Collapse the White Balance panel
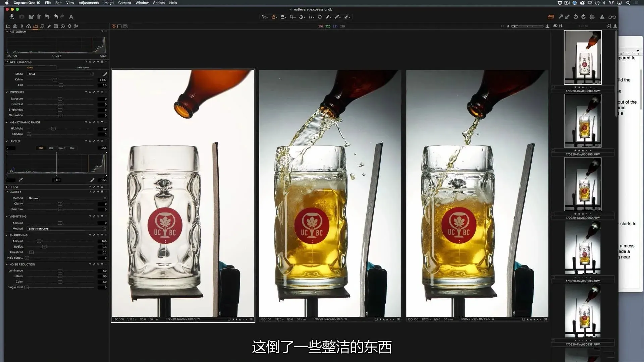 tap(7, 62)
